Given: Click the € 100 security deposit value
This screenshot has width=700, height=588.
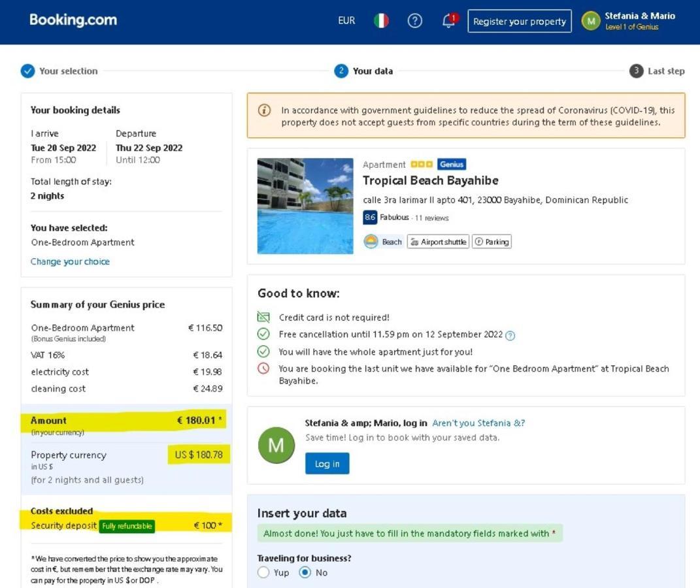Looking at the screenshot, I should click(205, 525).
